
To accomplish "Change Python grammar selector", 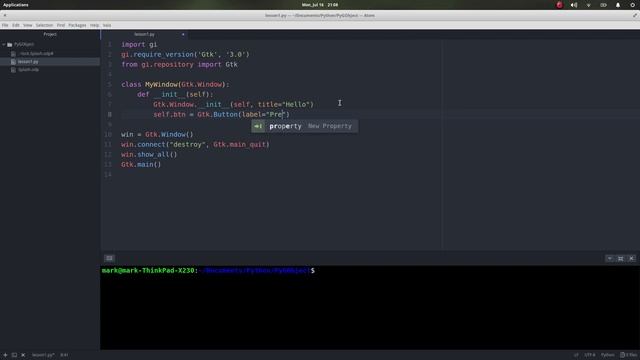I will coord(607,355).
